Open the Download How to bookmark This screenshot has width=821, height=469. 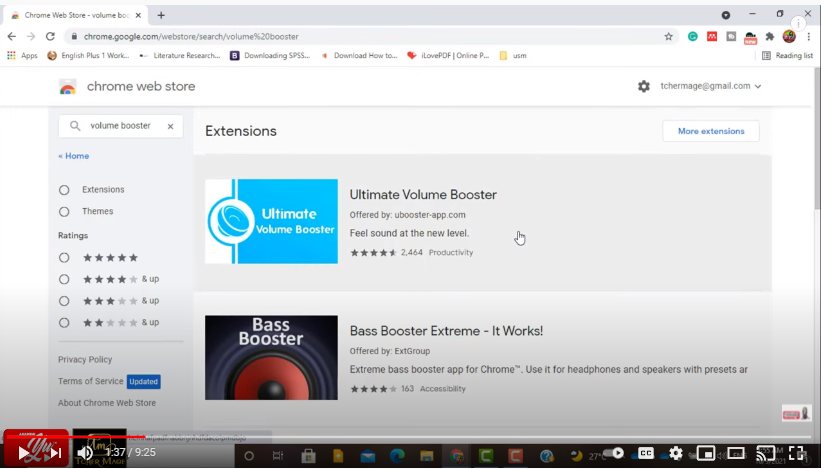359,55
